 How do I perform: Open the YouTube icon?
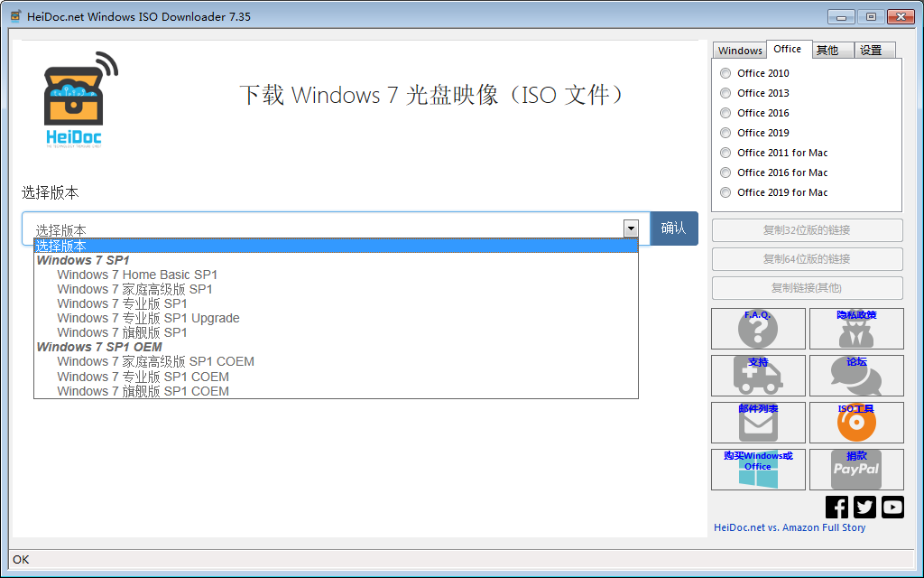[x=892, y=508]
